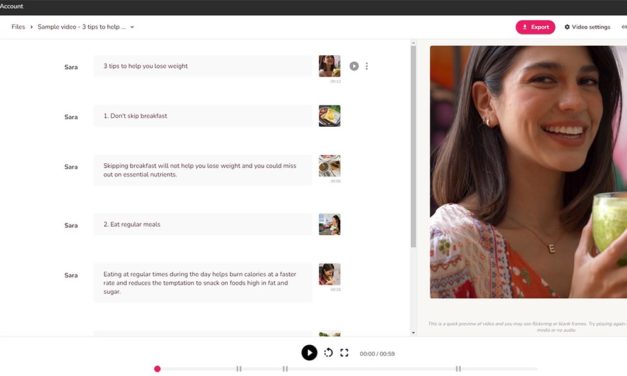Open Video settings
Image resolution: width=627 pixels, height=376 pixels.
coord(587,27)
